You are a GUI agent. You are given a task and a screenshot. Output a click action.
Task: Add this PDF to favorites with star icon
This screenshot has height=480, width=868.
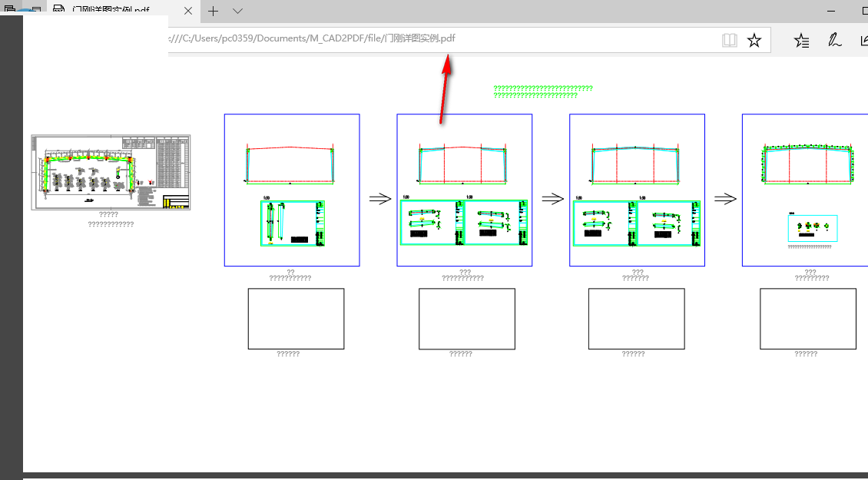(754, 39)
